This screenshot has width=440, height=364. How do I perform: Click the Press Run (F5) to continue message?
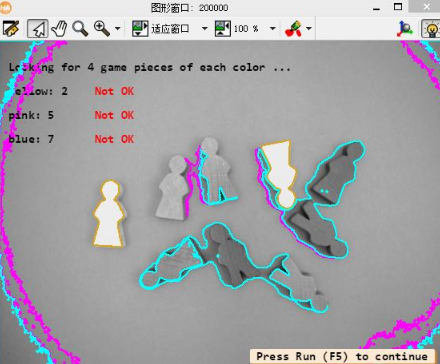click(342, 356)
